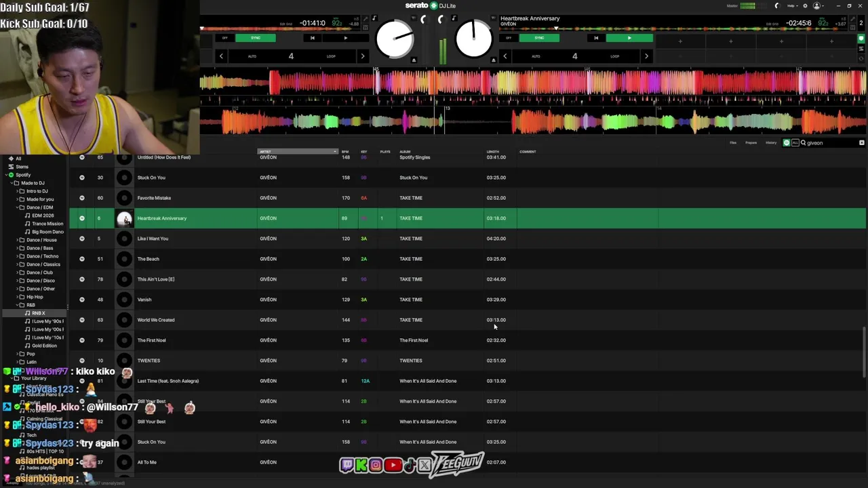Toggle right deck SYNC button
Viewport: 868px width, 488px height.
539,38
